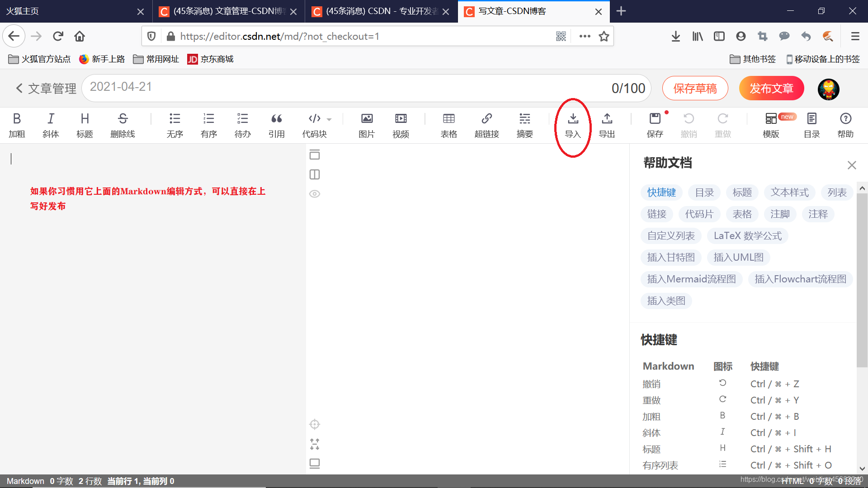Click the 发布文章 publish button
Screen dimensions: 868x488
tap(771, 89)
